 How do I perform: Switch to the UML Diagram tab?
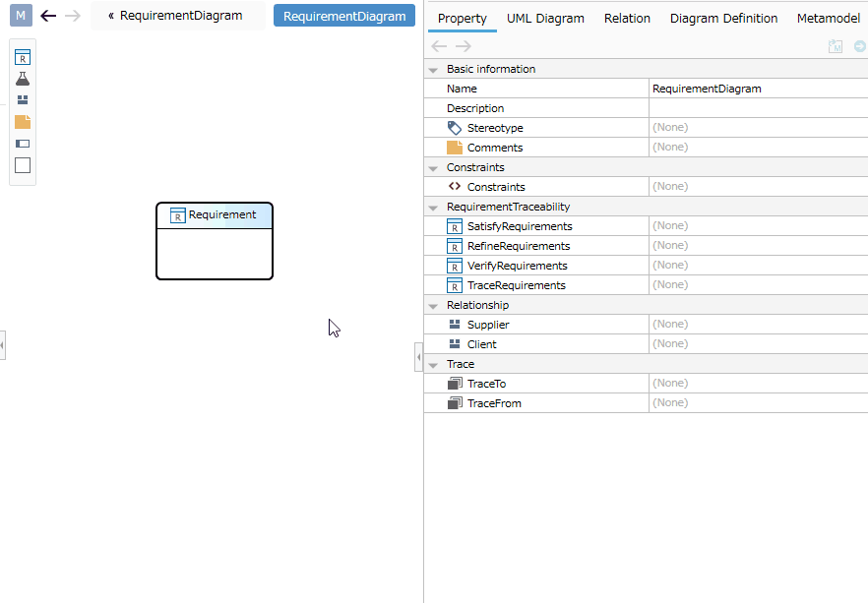(545, 19)
